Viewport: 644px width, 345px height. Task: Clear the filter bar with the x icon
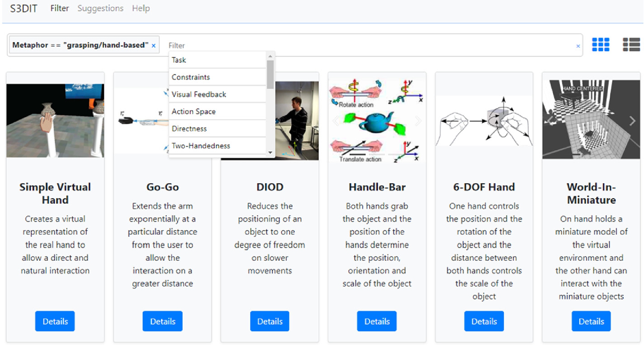point(578,46)
